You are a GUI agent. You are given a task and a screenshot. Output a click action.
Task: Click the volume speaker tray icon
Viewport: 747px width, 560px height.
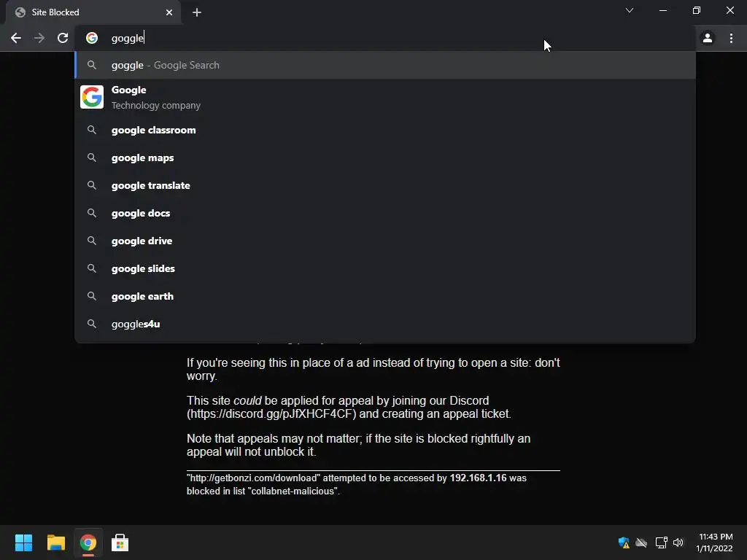tap(678, 542)
